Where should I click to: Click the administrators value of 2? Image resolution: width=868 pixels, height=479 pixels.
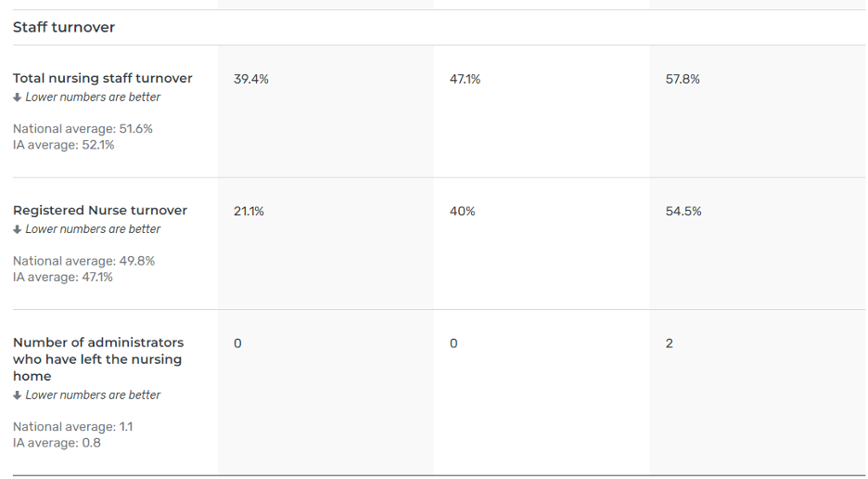coord(670,343)
